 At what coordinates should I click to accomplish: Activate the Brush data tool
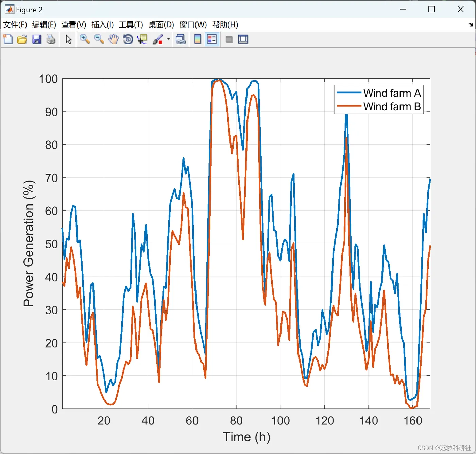158,39
